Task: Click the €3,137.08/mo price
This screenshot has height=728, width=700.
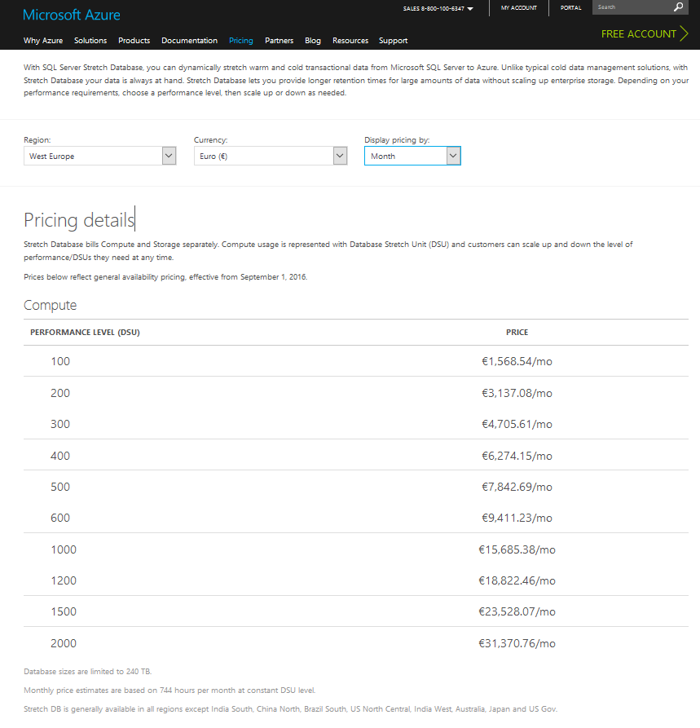Action: pyautogui.click(x=517, y=393)
